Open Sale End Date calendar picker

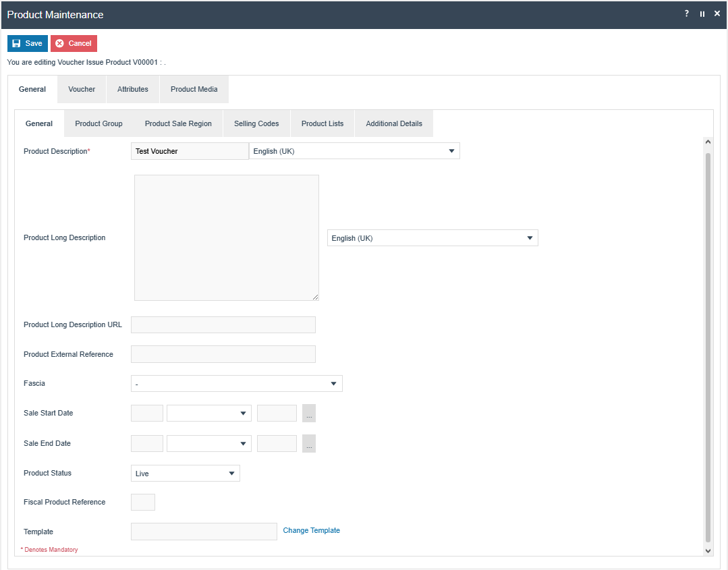click(x=309, y=444)
